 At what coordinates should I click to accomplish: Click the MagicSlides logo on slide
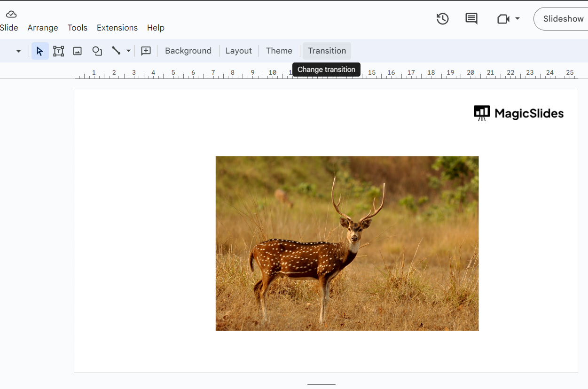(x=518, y=113)
